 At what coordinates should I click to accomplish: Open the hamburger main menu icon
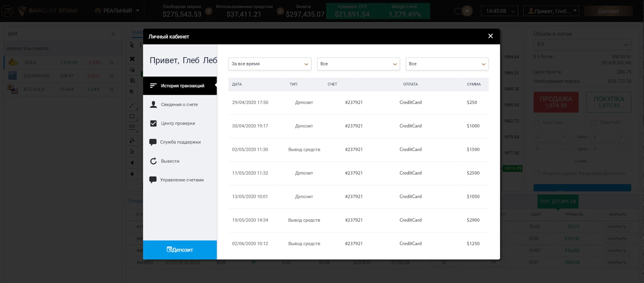(7, 11)
